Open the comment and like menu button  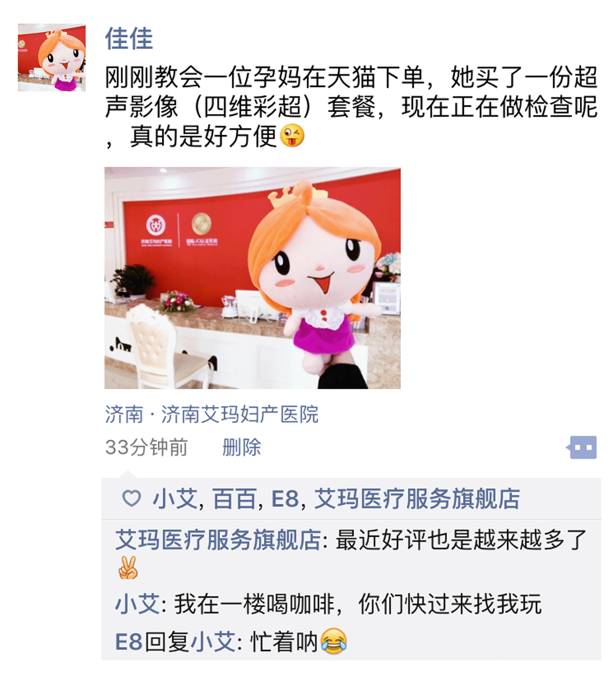pyautogui.click(x=582, y=447)
